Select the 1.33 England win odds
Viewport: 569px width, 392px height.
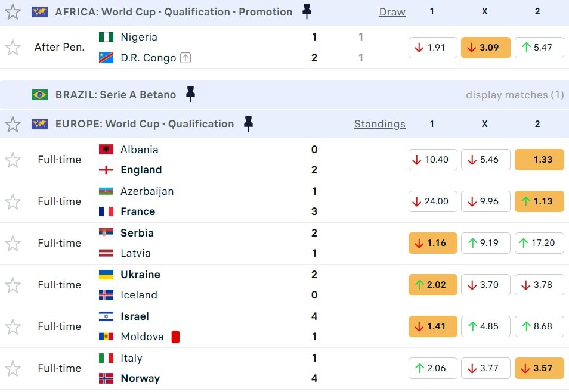539,160
